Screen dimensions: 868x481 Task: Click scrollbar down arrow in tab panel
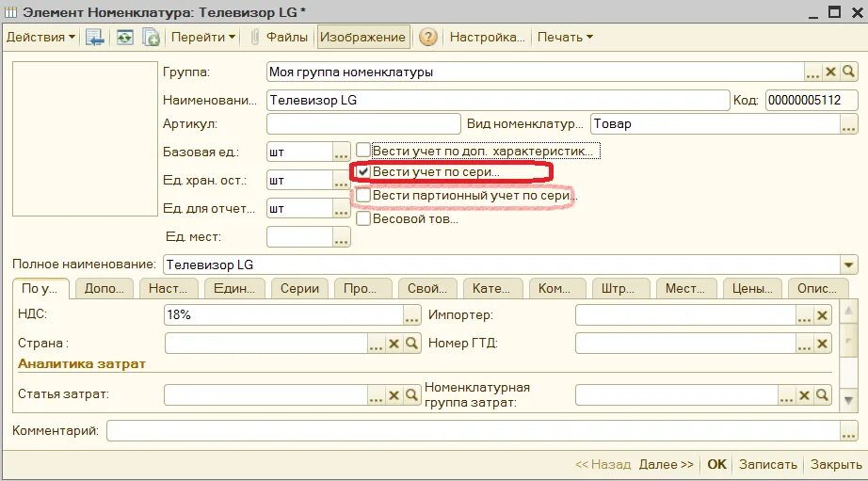pos(848,400)
